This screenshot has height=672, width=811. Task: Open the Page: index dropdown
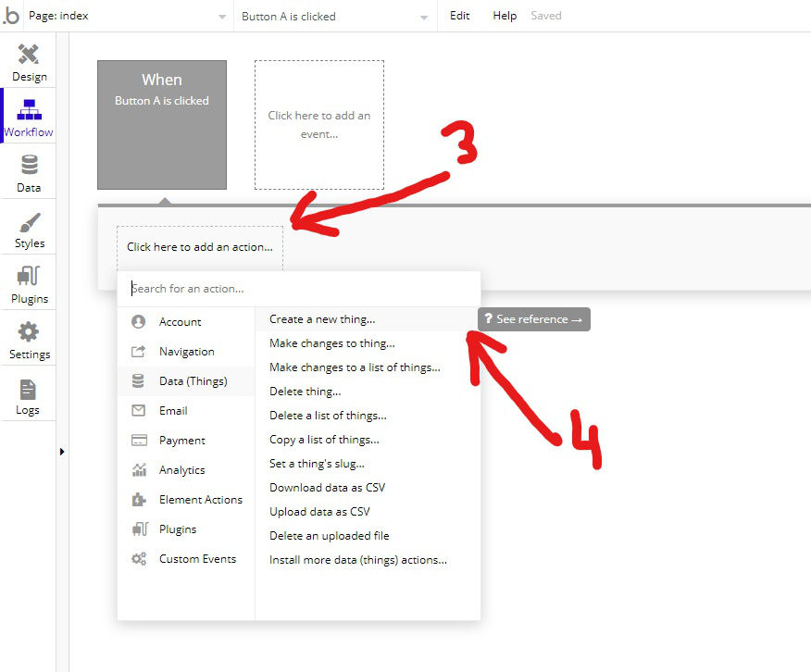(120, 15)
